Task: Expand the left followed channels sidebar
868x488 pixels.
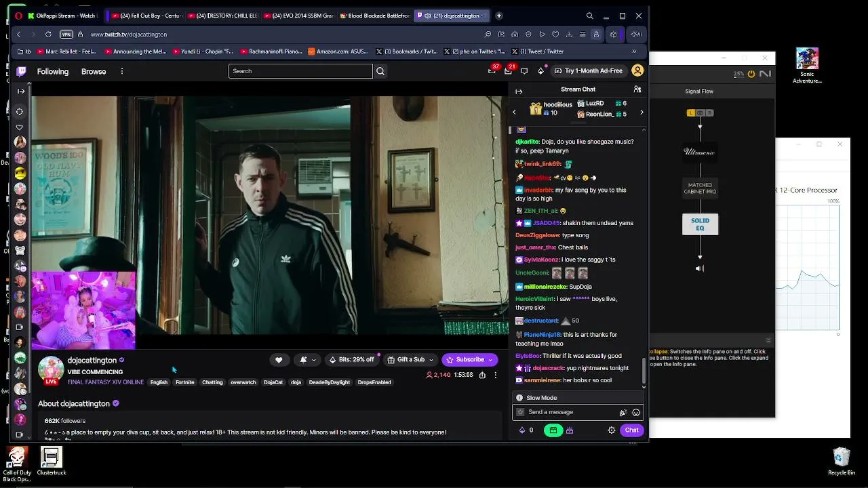Action: coord(21,91)
